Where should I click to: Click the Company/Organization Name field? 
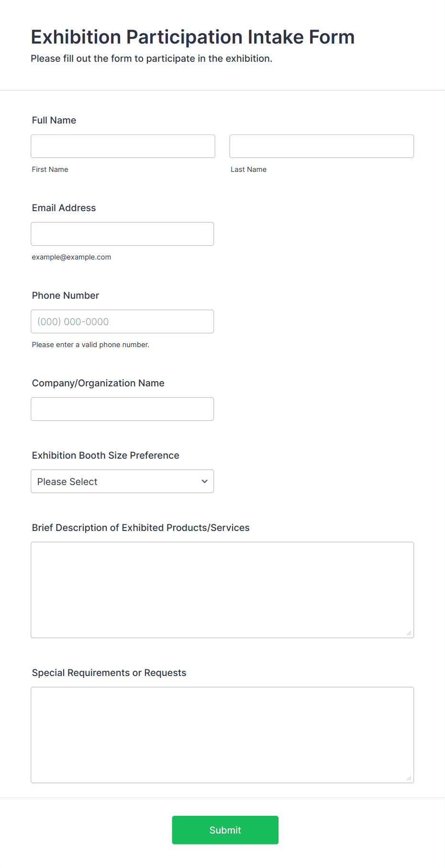click(122, 409)
